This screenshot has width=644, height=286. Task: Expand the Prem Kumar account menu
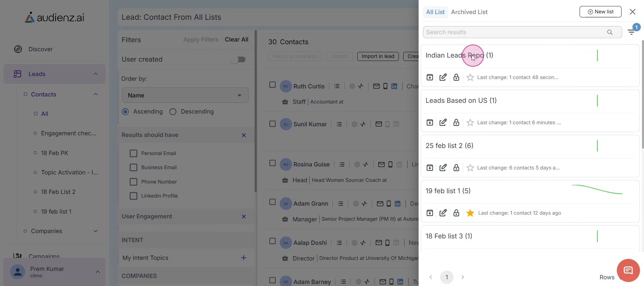(98, 272)
